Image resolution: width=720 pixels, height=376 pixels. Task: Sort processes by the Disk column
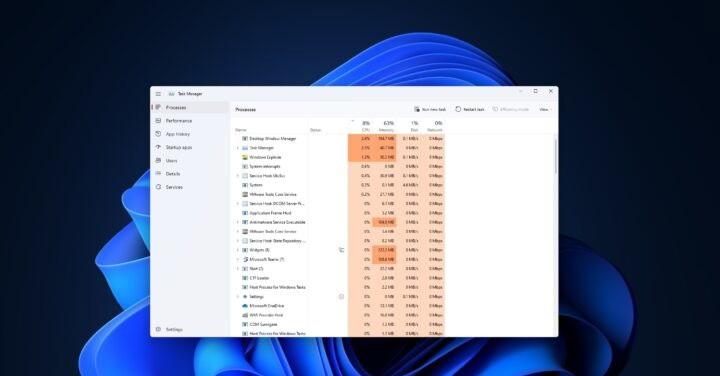click(408, 126)
